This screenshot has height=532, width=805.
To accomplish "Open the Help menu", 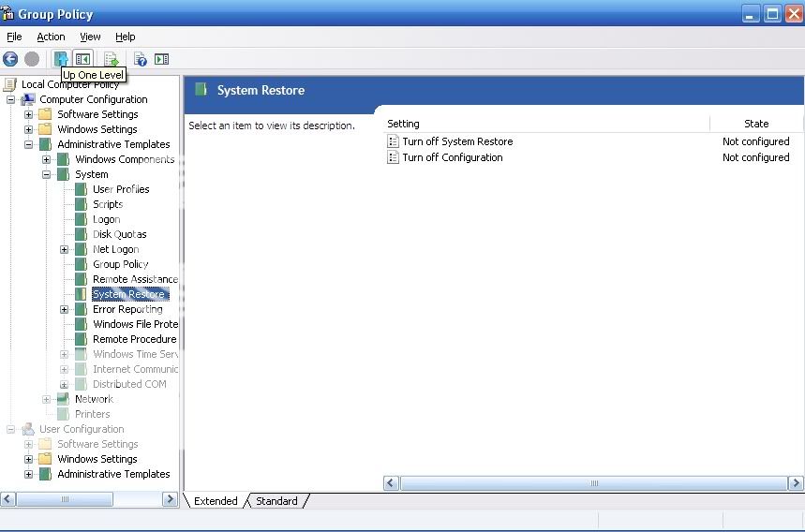I will coord(126,37).
